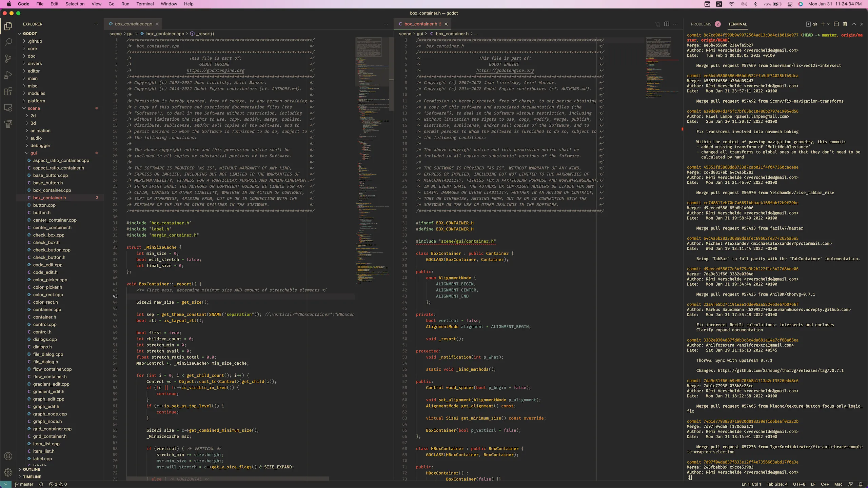Collapse the scene folder in Explorer
The width and height of the screenshot is (868, 488).
click(x=33, y=108)
